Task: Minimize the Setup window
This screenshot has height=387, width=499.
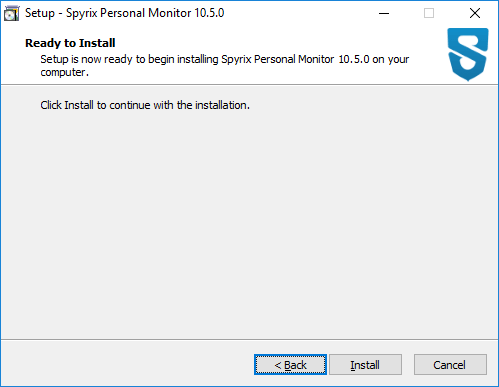Action: [384, 13]
